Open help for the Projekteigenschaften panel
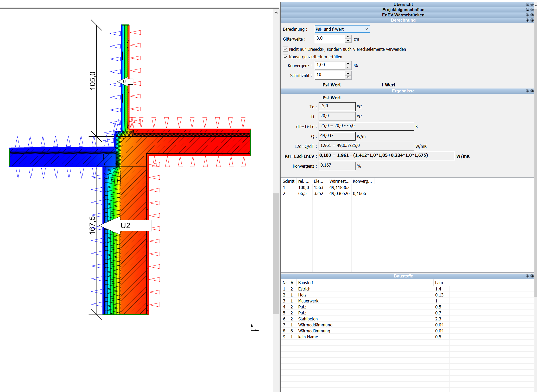This screenshot has height=392, width=537. (x=528, y=10)
